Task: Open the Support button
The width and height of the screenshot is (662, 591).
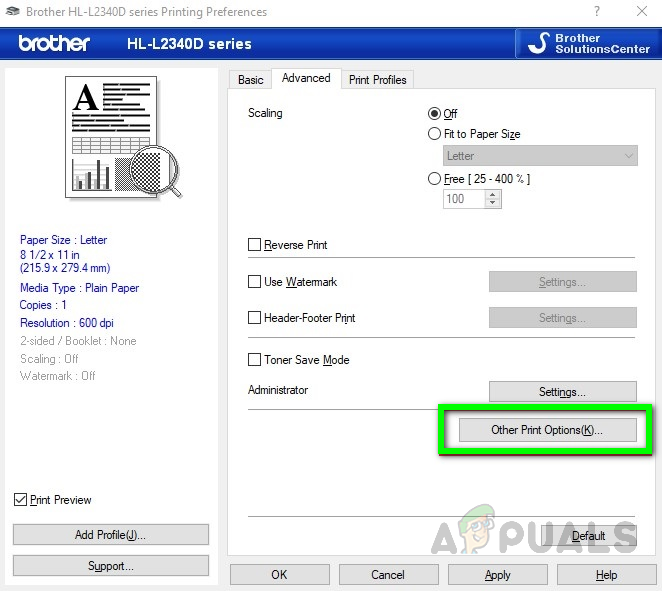Action: pos(111,566)
